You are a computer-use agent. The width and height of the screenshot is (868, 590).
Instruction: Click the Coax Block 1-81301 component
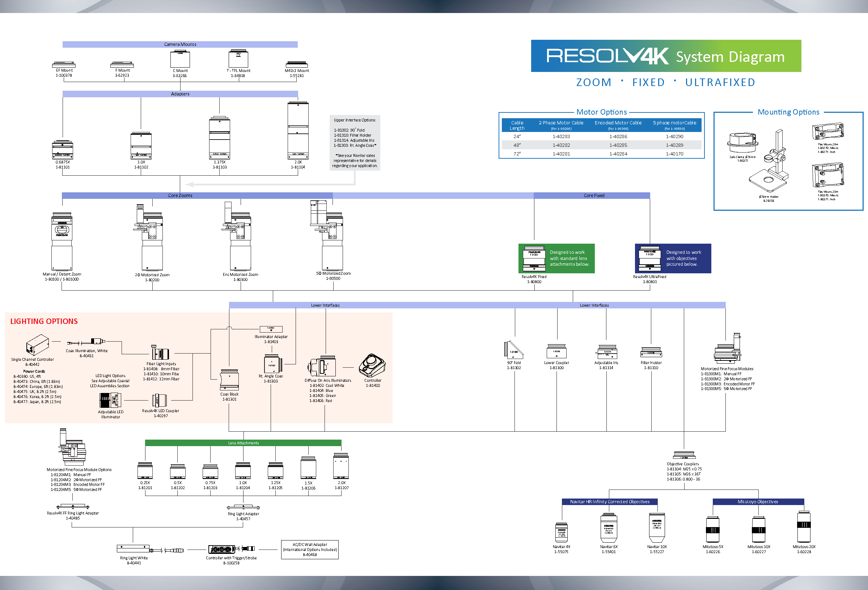pyautogui.click(x=229, y=380)
